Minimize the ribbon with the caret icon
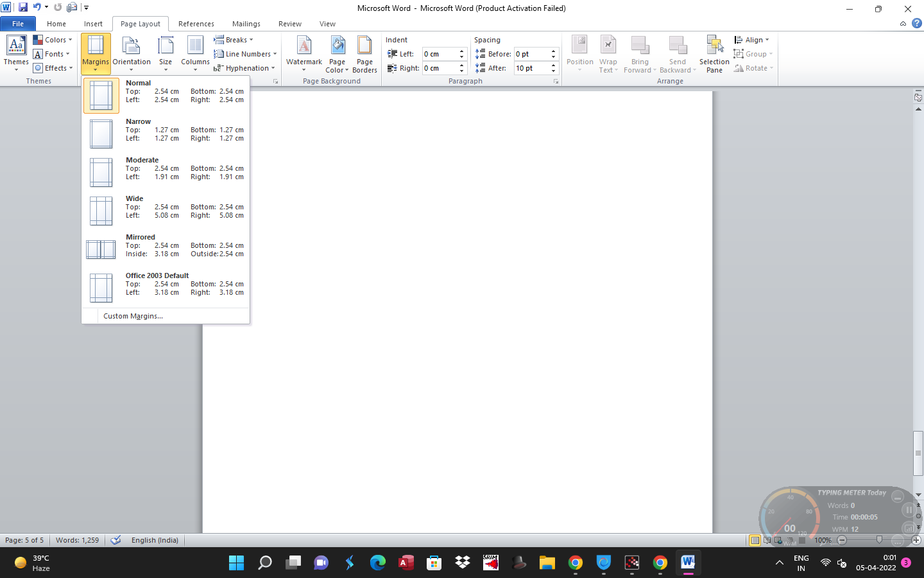Image resolution: width=924 pixels, height=578 pixels. (903, 24)
